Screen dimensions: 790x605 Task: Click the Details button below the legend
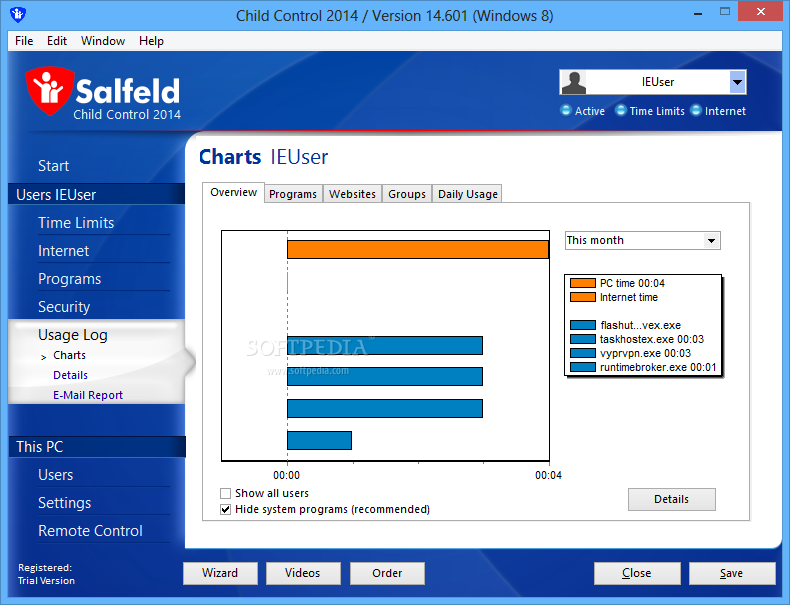click(x=672, y=499)
